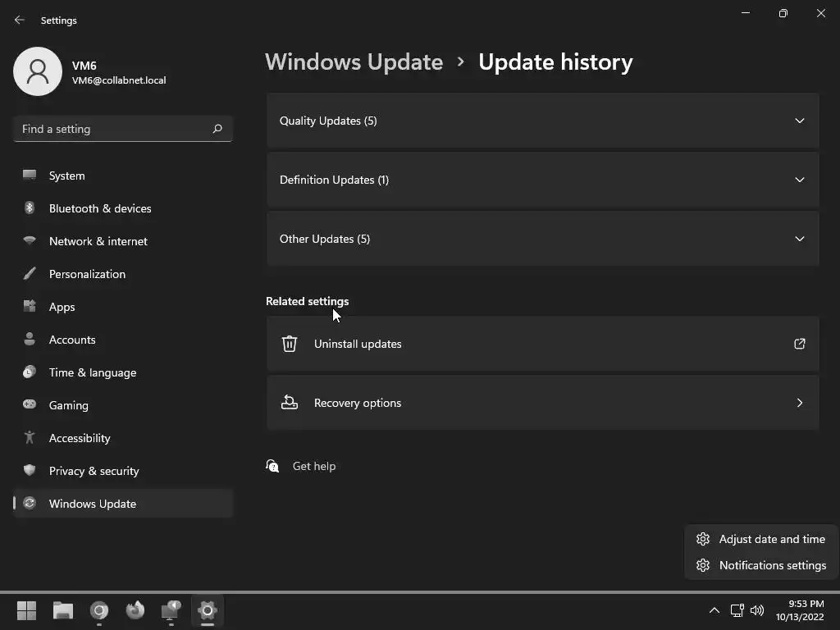The width and height of the screenshot is (840, 630).
Task: Click the Get help chat icon
Action: (x=272, y=466)
